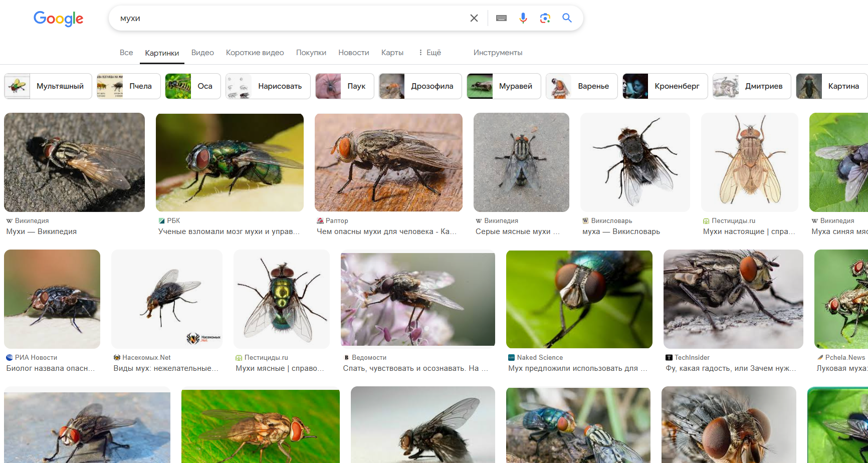This screenshot has width=868, height=463.
Task: Click the TechInsider source favicon
Action: coord(669,357)
